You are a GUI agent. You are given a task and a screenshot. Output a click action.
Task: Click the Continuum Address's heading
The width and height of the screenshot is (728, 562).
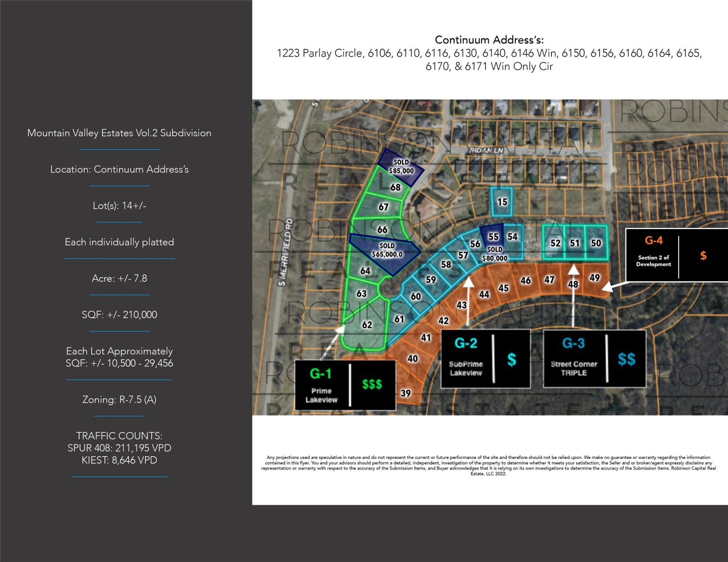tap(489, 40)
